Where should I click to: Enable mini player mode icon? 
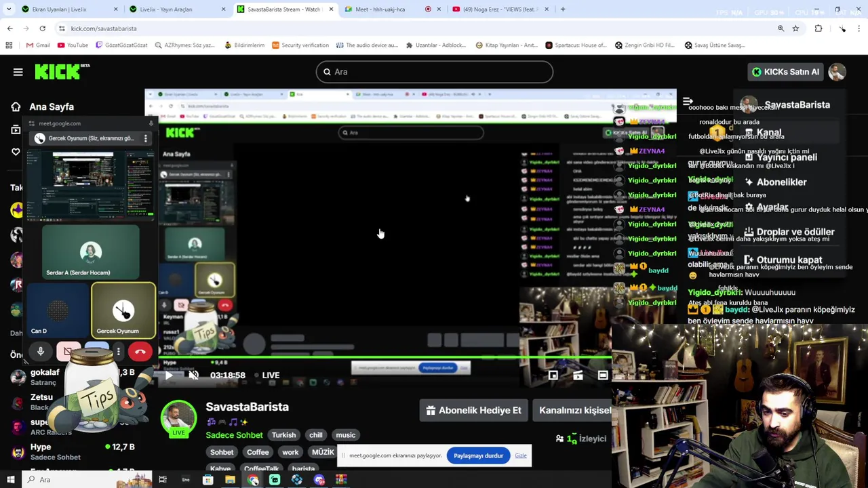[x=553, y=375]
